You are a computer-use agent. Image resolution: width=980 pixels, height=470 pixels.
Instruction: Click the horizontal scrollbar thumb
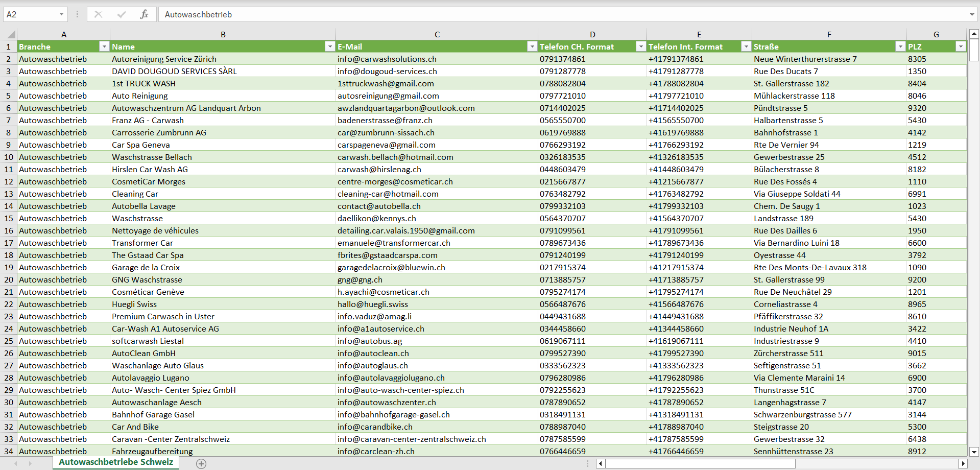tap(701, 464)
